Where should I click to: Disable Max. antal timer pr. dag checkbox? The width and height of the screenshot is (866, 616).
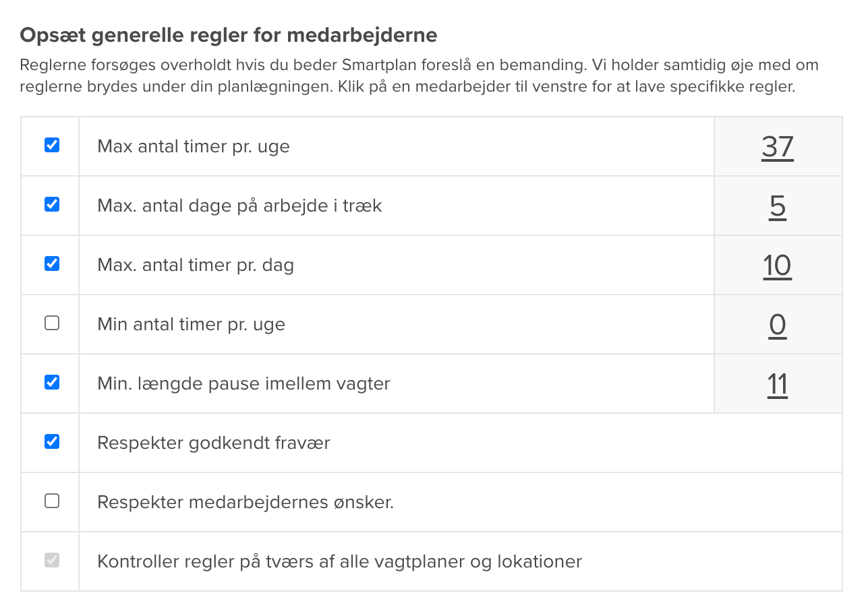pos(52,264)
